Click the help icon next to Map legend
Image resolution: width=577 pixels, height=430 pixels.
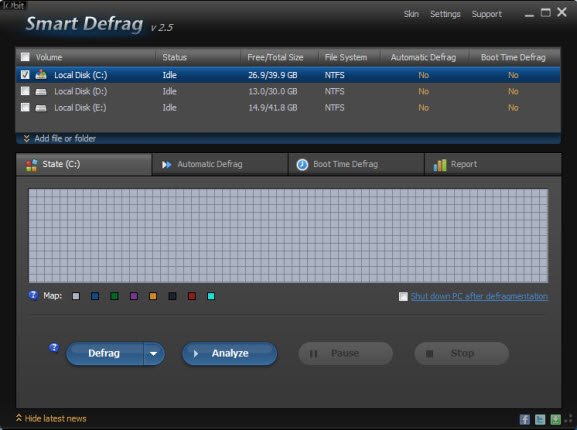(33, 295)
